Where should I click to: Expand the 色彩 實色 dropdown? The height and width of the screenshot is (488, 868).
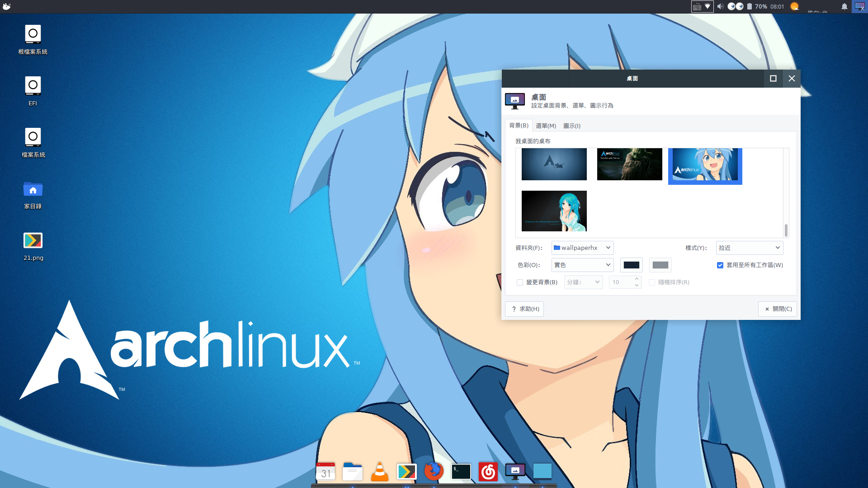(582, 265)
